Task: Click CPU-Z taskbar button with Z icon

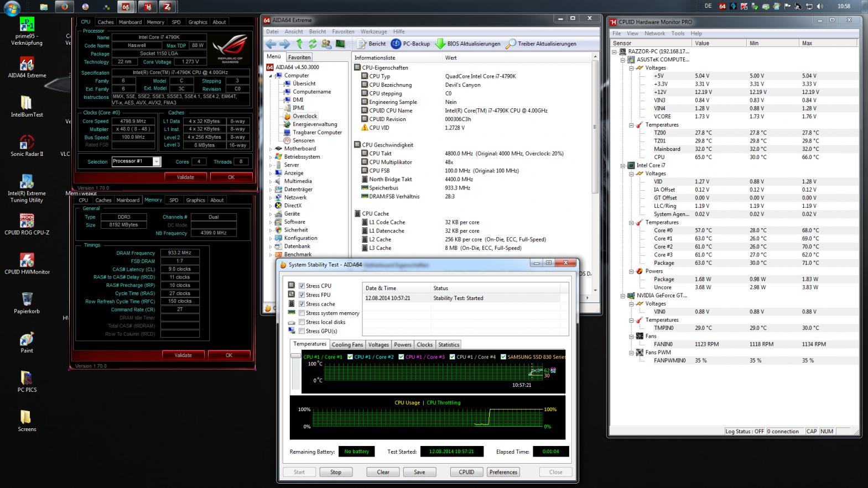Action: (167, 7)
